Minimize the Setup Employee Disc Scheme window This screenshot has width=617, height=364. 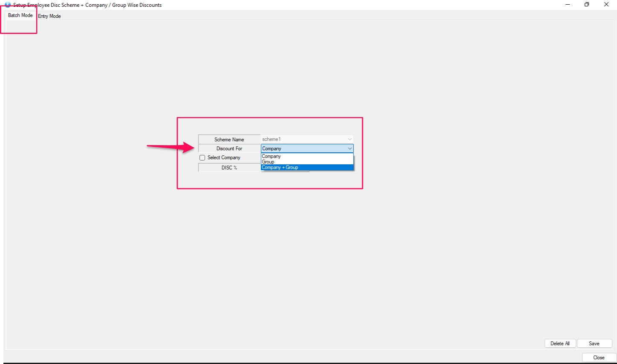(568, 5)
